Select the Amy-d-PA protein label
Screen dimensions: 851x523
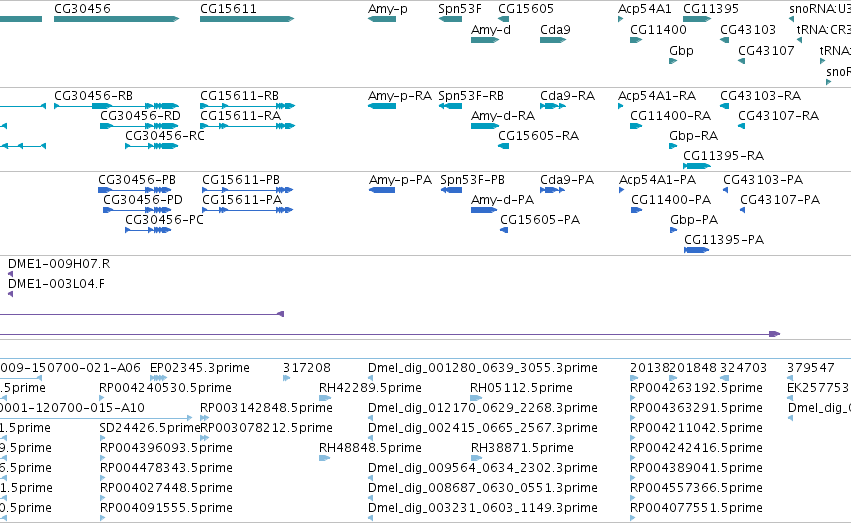coord(503,200)
